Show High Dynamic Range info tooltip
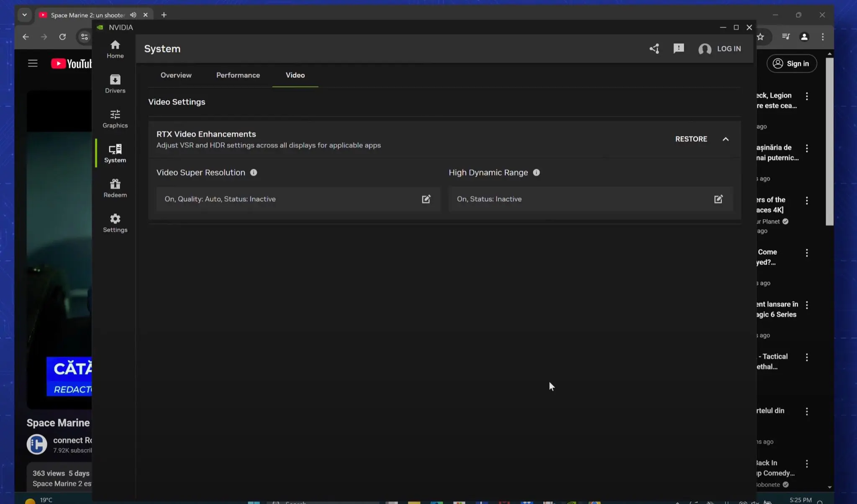Viewport: 857px width, 504px height. [536, 173]
